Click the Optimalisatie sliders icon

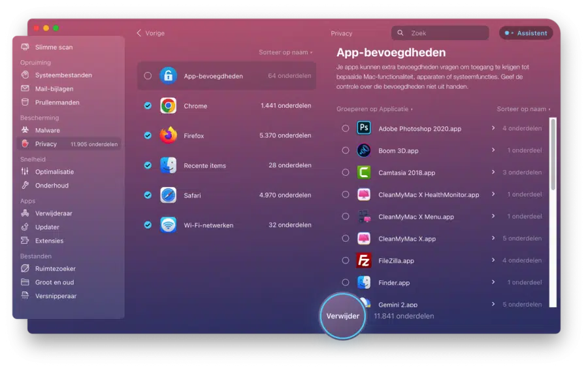tap(25, 171)
